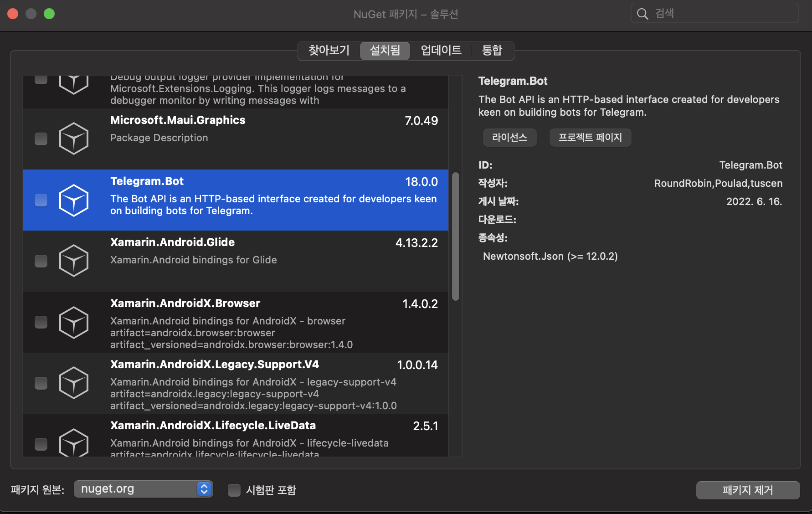Image resolution: width=812 pixels, height=514 pixels.
Task: Check the Xamarin.AndroidX.Legacy.Support.V4 checkbox
Action: click(x=41, y=383)
